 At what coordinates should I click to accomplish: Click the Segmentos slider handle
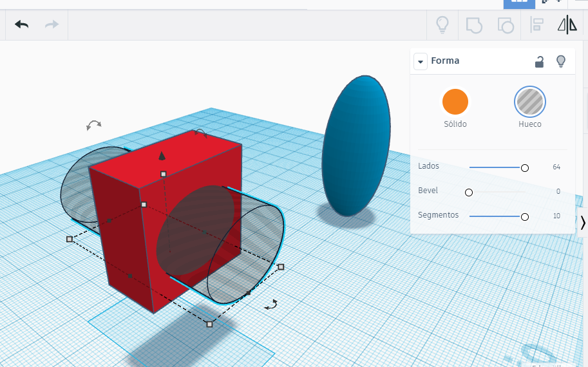525,217
